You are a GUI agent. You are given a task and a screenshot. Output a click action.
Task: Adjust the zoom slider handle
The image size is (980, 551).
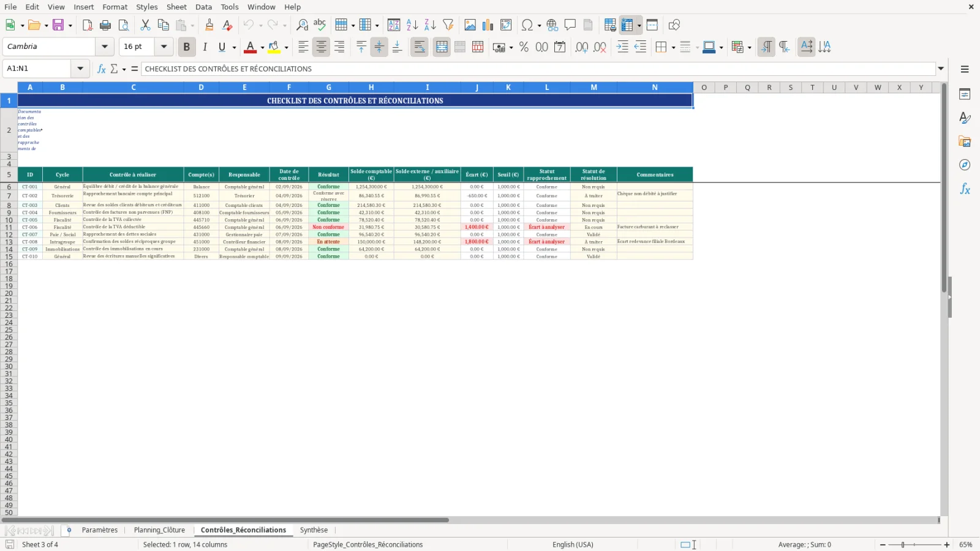coord(903,544)
